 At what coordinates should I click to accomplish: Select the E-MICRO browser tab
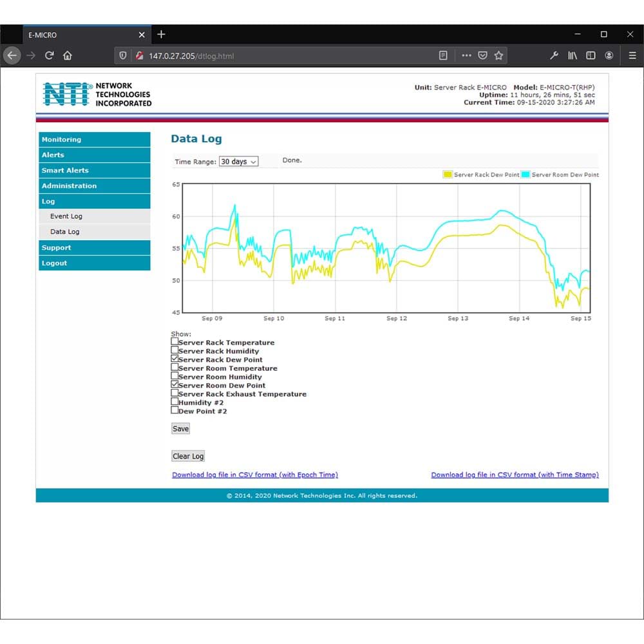tap(87, 35)
